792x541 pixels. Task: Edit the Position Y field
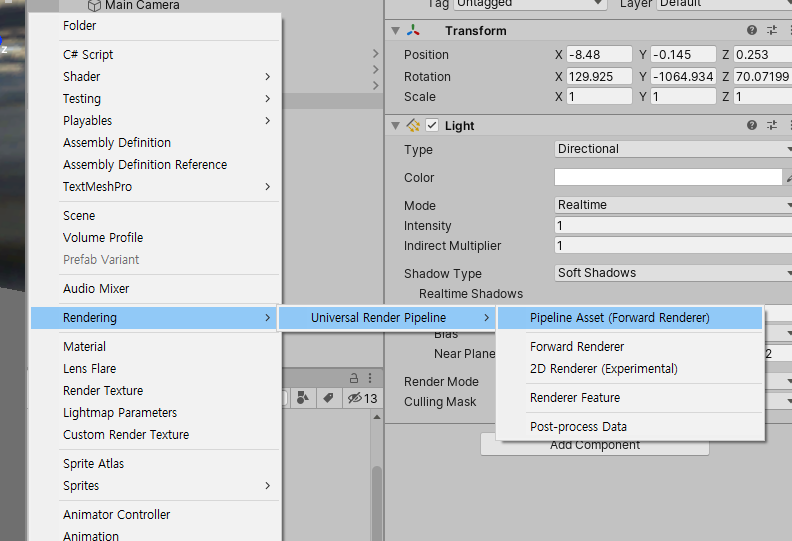(683, 54)
